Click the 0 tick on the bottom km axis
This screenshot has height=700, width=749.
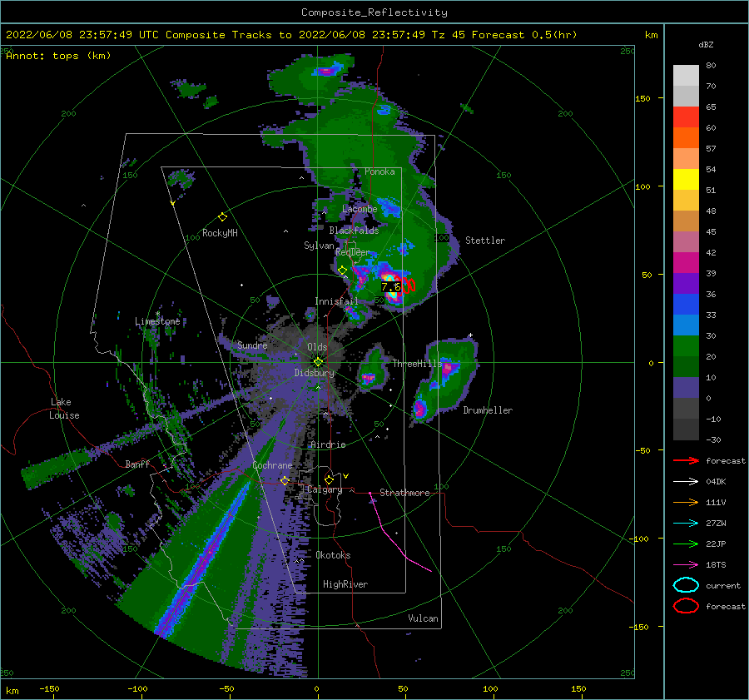(x=317, y=688)
